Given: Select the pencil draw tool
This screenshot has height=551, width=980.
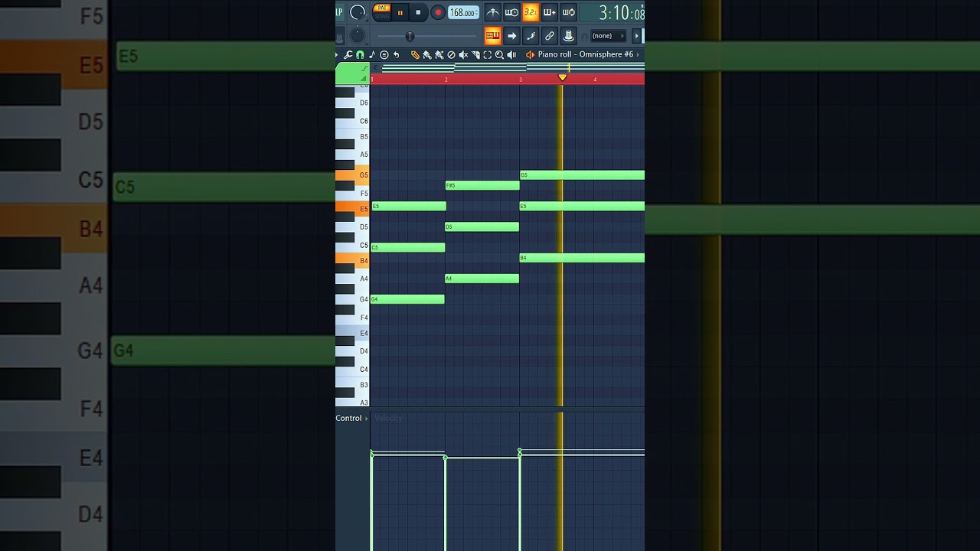Looking at the screenshot, I should (x=415, y=55).
